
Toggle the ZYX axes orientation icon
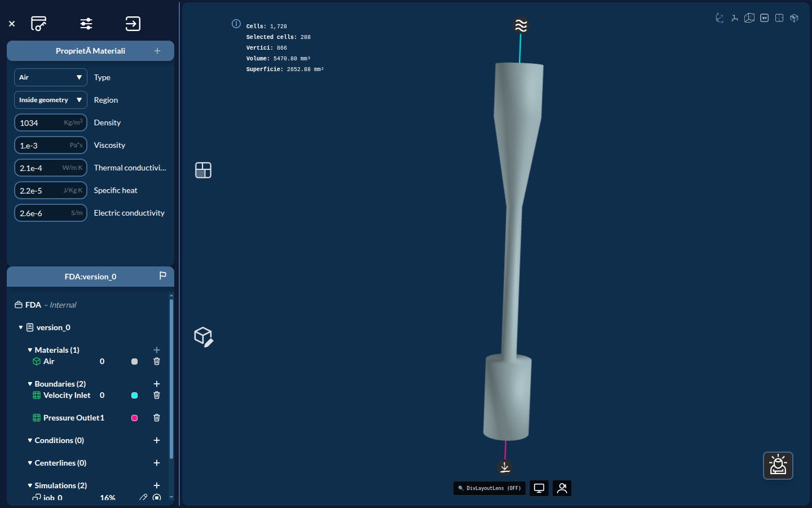tap(720, 18)
